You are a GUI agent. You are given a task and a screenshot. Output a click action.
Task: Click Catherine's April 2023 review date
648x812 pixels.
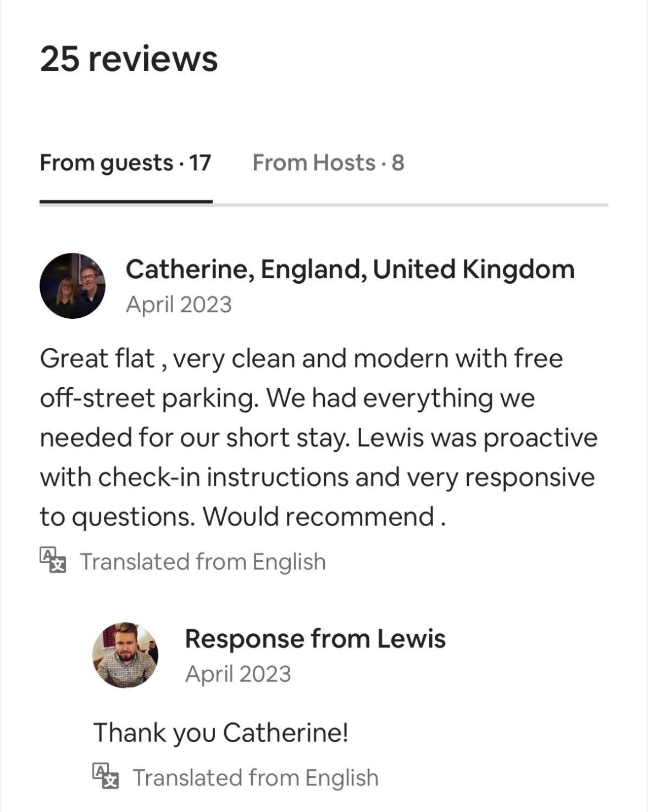[179, 305]
